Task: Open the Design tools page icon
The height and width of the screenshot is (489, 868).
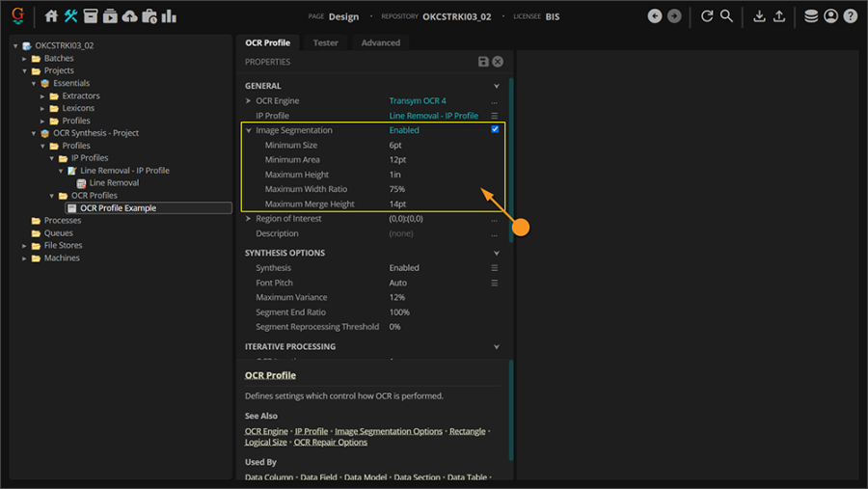Action: click(x=71, y=16)
